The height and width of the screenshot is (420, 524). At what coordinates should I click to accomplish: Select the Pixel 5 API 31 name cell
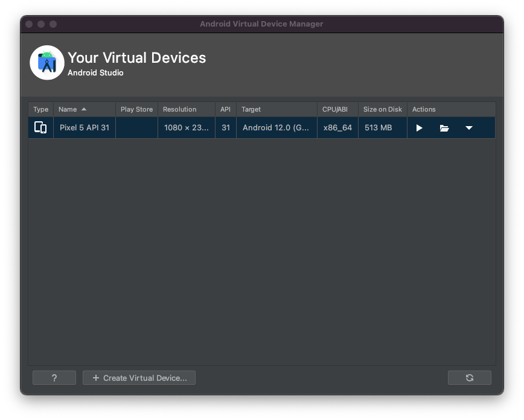tap(85, 128)
